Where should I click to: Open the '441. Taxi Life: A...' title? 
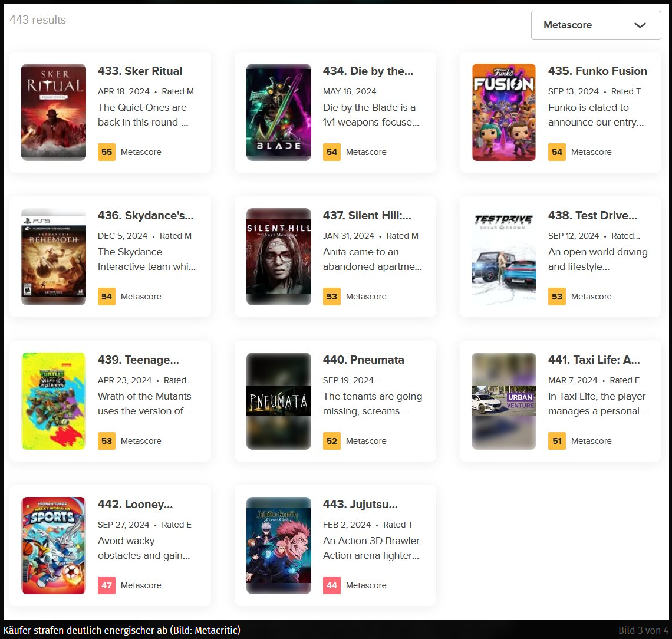594,360
